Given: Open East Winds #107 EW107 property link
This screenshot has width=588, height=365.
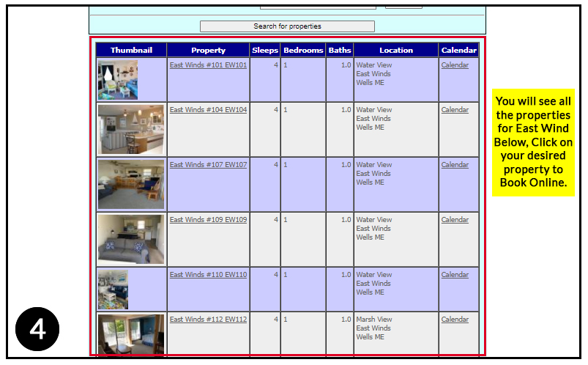Looking at the screenshot, I should click(208, 165).
